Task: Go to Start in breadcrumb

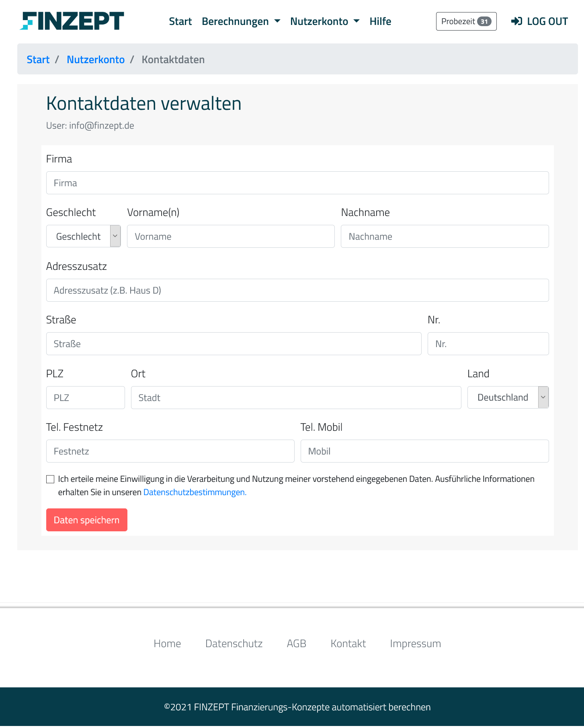Action: (x=38, y=60)
